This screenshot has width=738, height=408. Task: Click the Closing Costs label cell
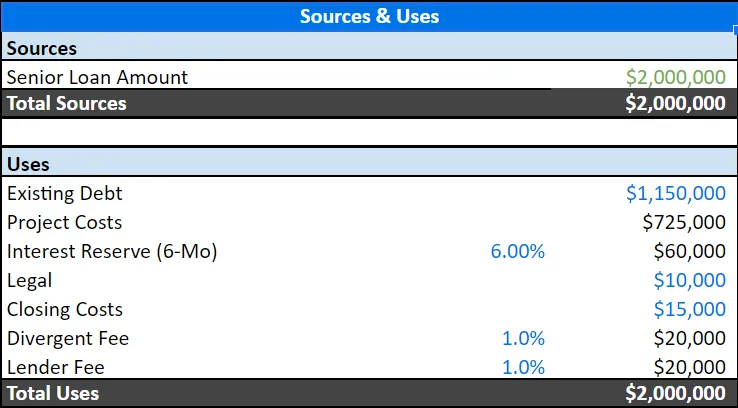[x=65, y=309]
